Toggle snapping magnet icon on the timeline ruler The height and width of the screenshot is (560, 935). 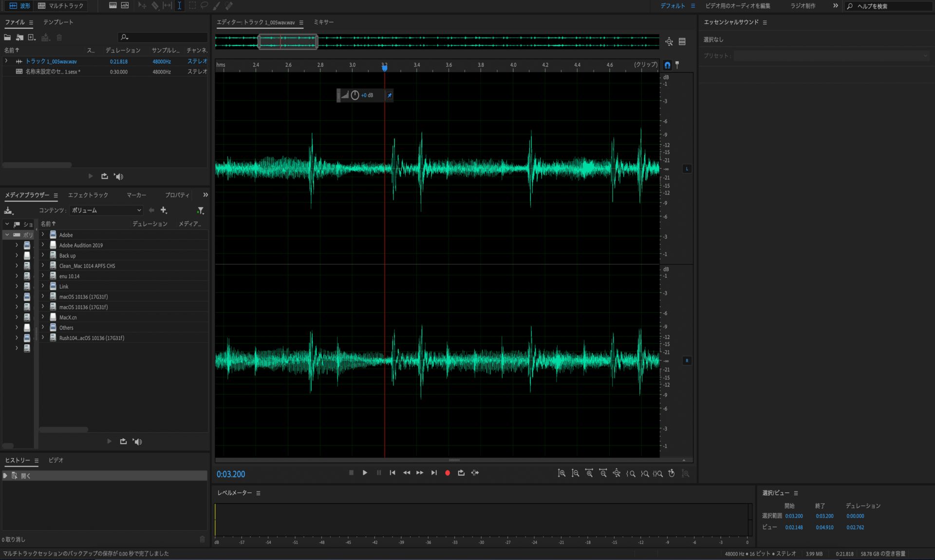pos(667,65)
